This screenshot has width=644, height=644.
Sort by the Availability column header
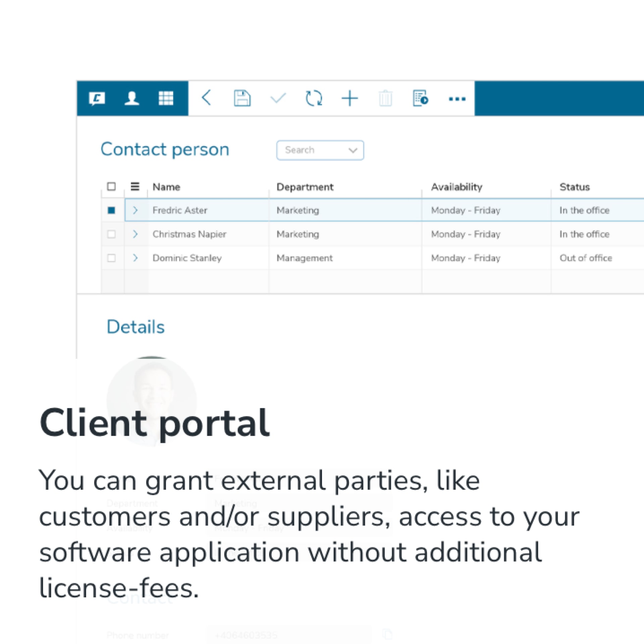pos(457,187)
